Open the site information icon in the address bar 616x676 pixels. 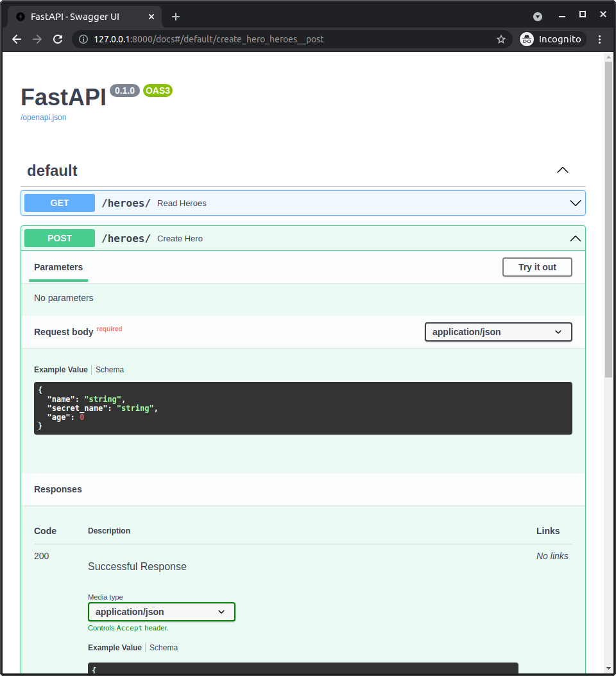[x=83, y=39]
